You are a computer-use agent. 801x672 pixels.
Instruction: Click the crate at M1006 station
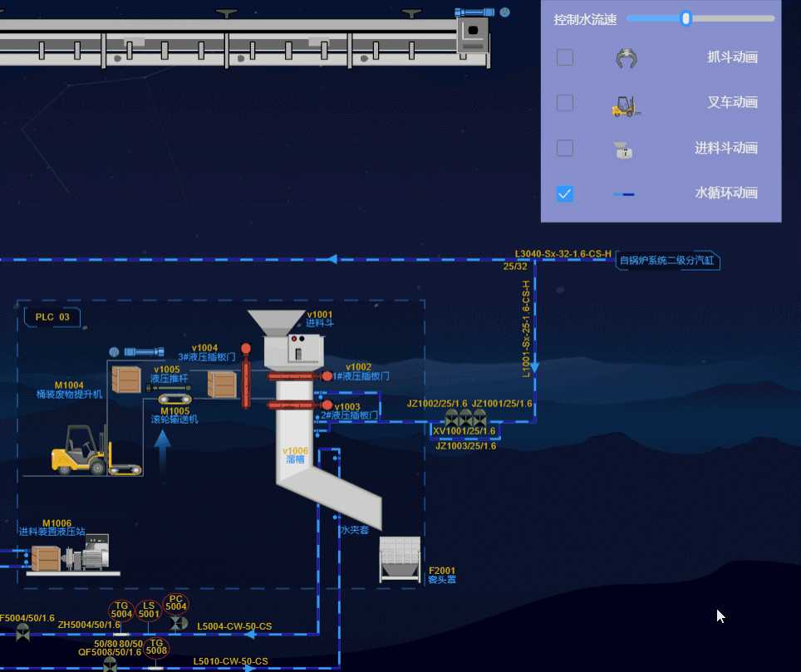pyautogui.click(x=46, y=559)
